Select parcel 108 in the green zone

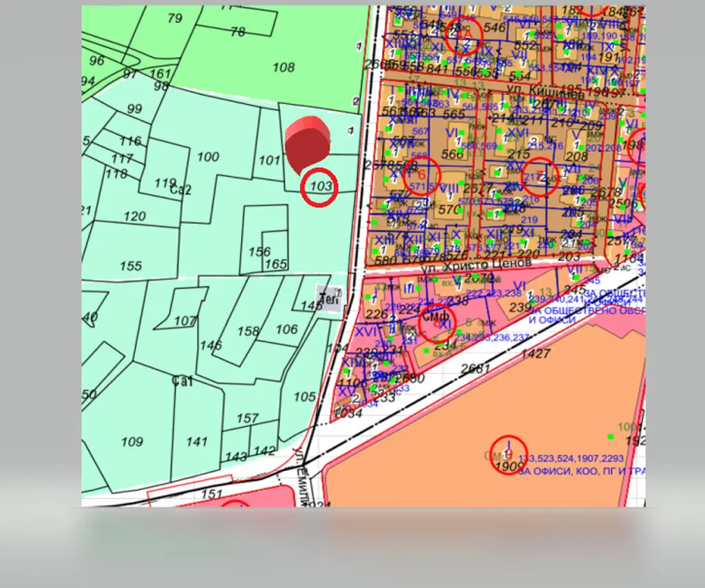(x=284, y=67)
